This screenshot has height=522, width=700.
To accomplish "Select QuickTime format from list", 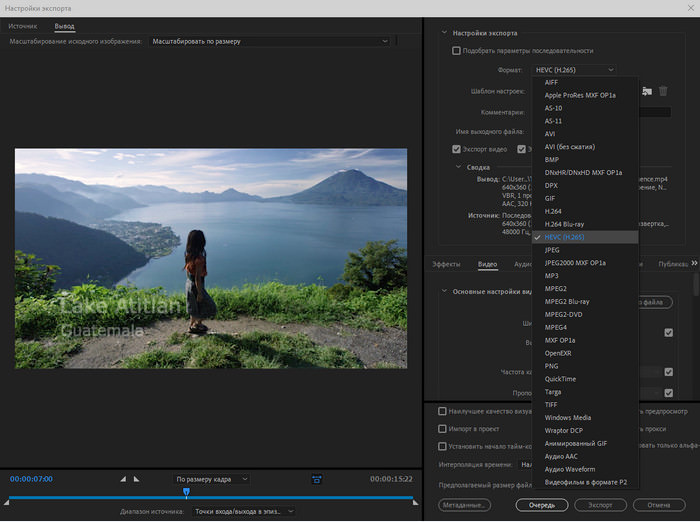I will point(585,379).
